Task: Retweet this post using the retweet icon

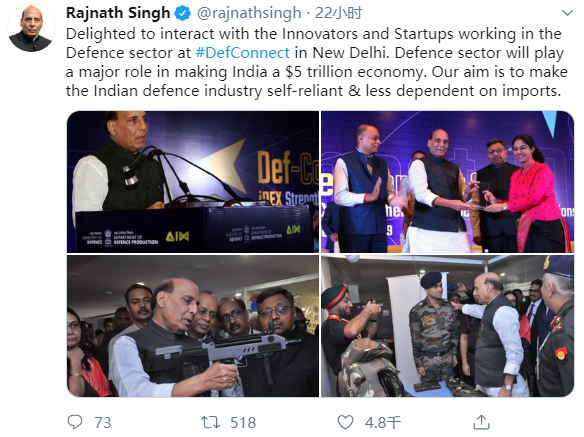Action: pyautogui.click(x=210, y=422)
